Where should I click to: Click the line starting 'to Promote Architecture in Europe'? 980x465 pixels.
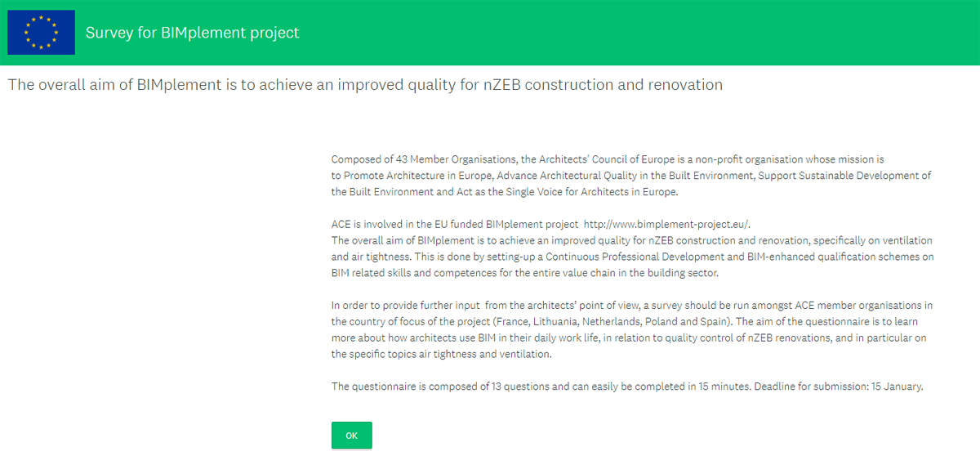631,176
